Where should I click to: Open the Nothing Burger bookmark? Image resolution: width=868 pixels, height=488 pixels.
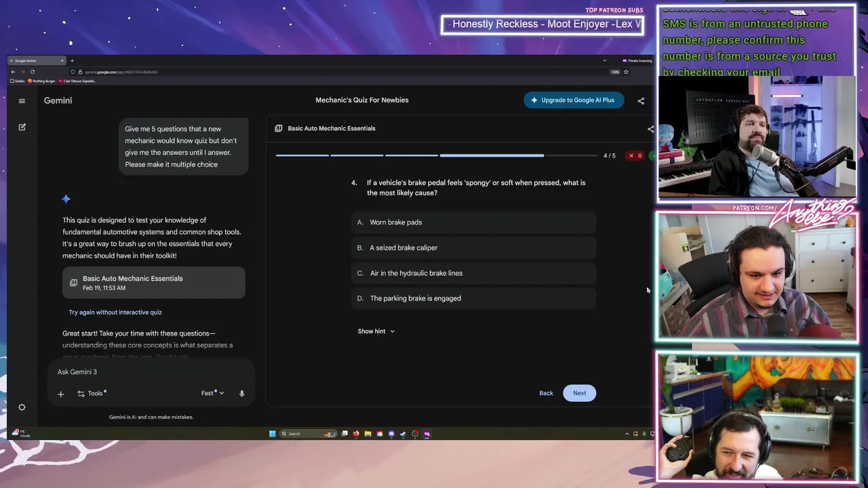42,81
